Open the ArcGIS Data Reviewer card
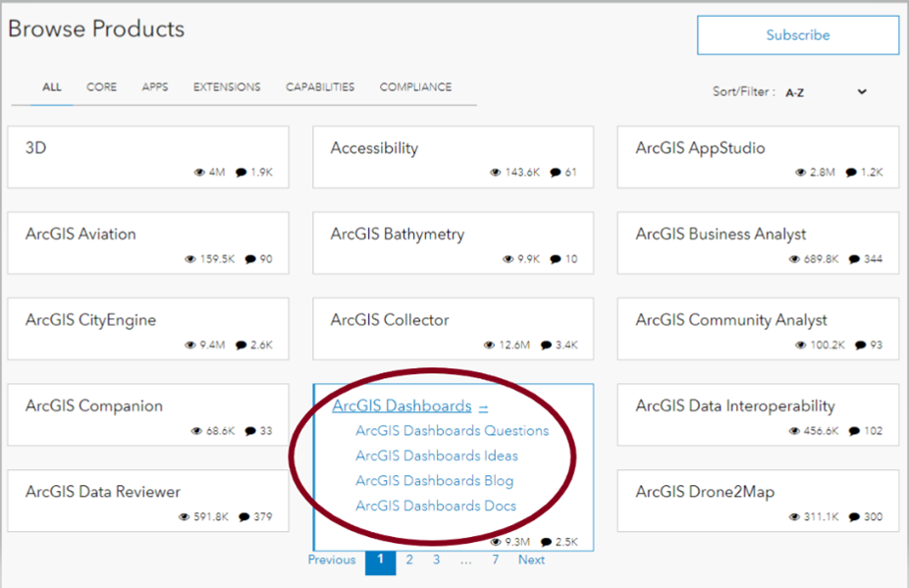The width and height of the screenshot is (909, 588). pos(148,501)
